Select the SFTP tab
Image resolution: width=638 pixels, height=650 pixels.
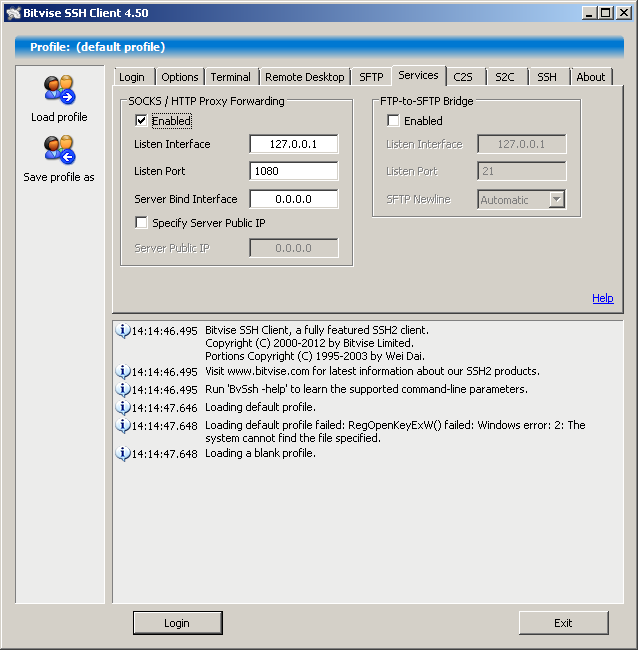(x=371, y=77)
